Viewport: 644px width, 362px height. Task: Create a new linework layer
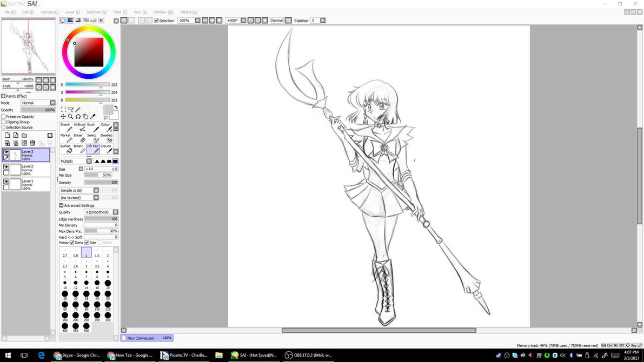click(x=16, y=136)
